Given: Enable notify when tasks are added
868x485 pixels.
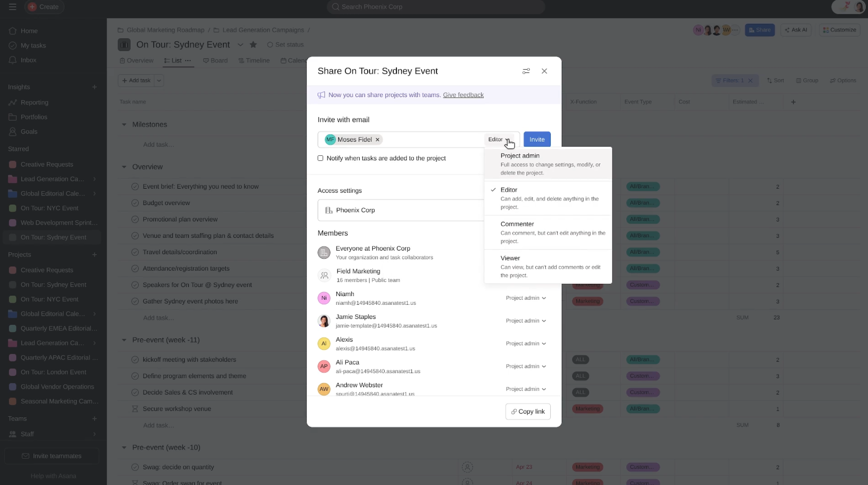Looking at the screenshot, I should click(321, 158).
